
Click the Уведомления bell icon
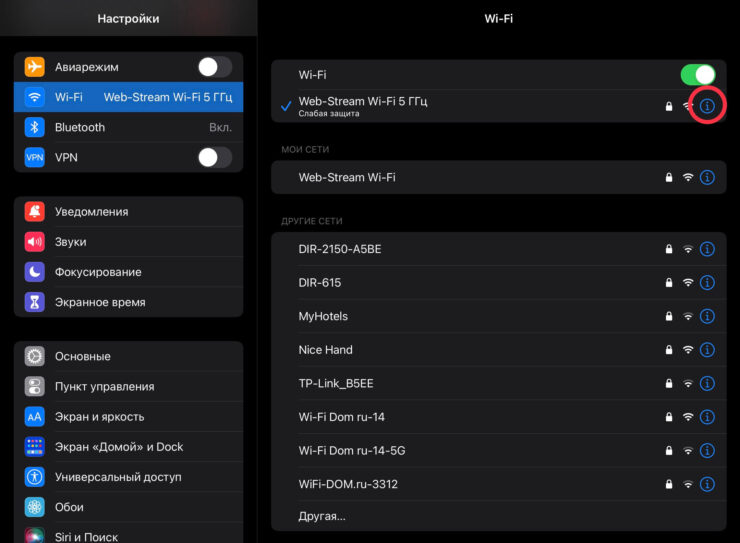pyautogui.click(x=34, y=212)
